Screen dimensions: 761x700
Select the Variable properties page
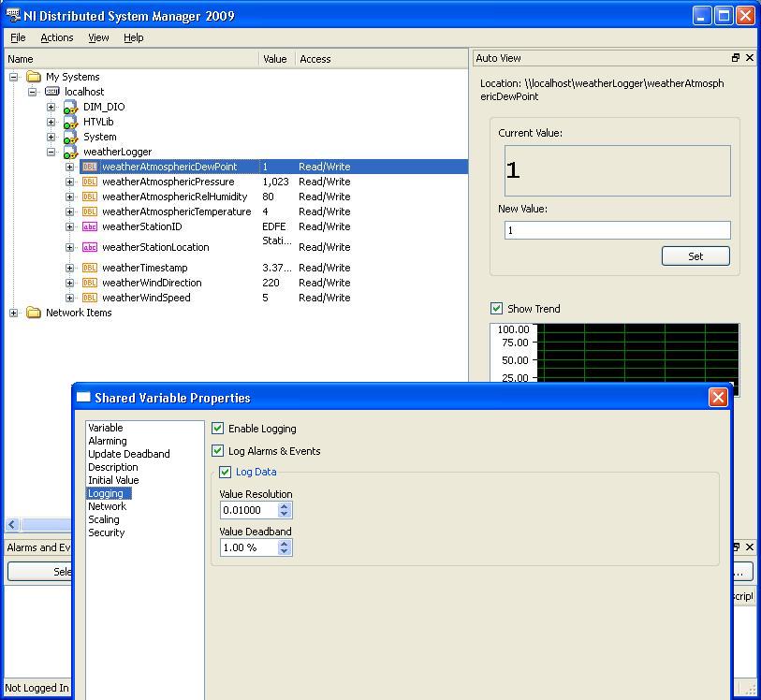point(106,428)
